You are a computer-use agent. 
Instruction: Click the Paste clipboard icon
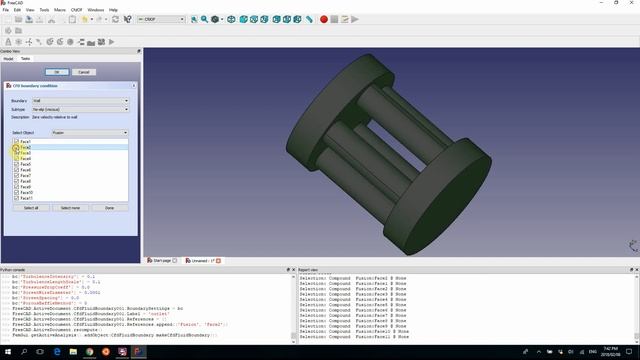[x=72, y=19]
